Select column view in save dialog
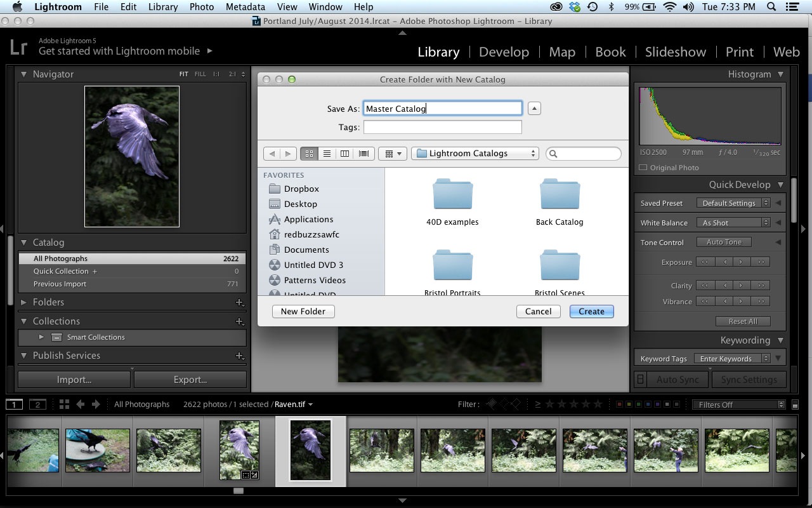812x508 pixels. 344,154
